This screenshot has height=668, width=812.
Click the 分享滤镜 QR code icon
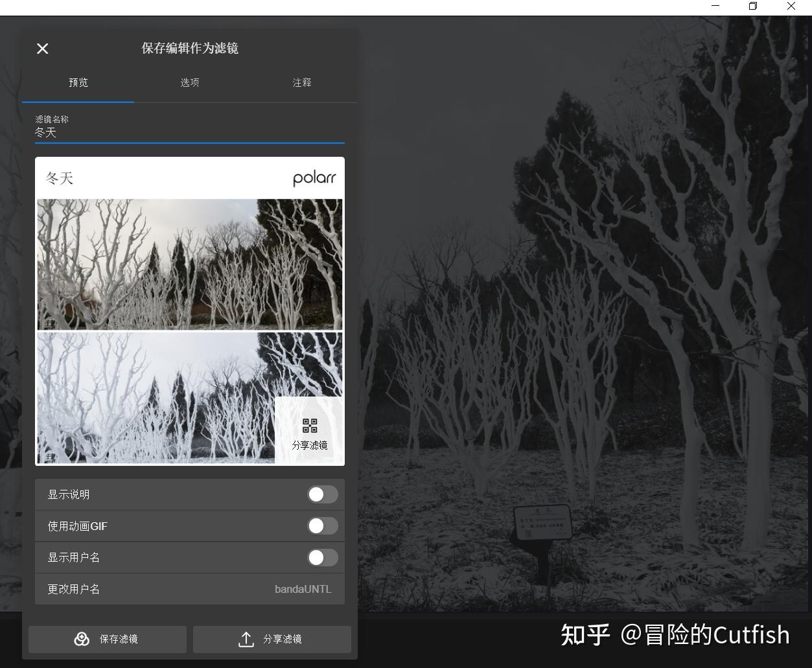(x=310, y=426)
